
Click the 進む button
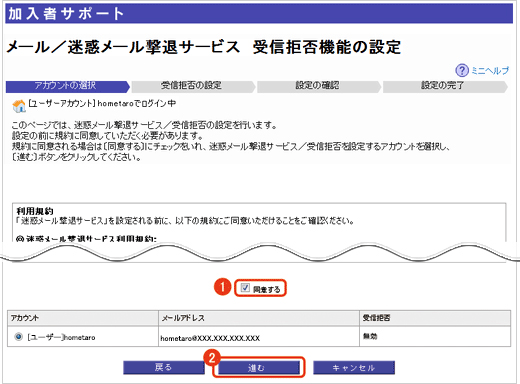[x=259, y=368]
